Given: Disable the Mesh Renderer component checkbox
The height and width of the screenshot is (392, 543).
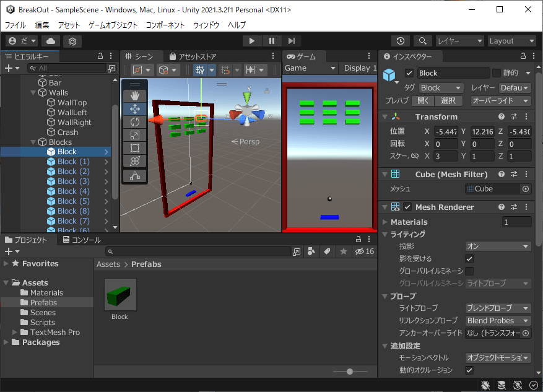Looking at the screenshot, I should [x=407, y=207].
